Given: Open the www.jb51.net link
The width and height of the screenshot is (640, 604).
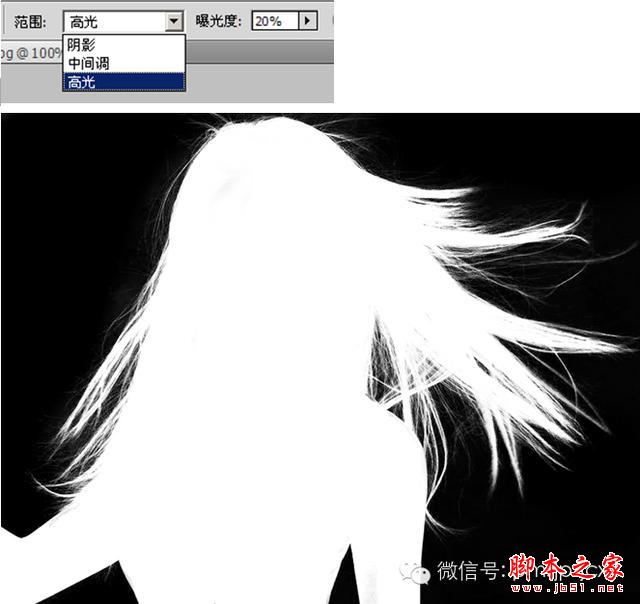Looking at the screenshot, I should [x=567, y=588].
